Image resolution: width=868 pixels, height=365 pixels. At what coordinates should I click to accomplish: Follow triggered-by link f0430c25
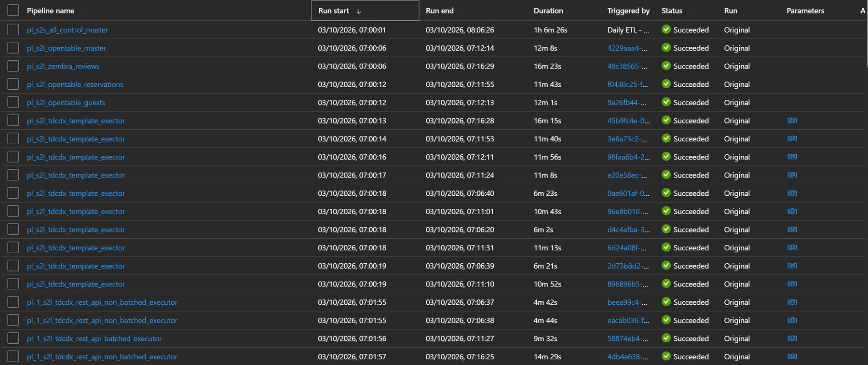point(627,84)
